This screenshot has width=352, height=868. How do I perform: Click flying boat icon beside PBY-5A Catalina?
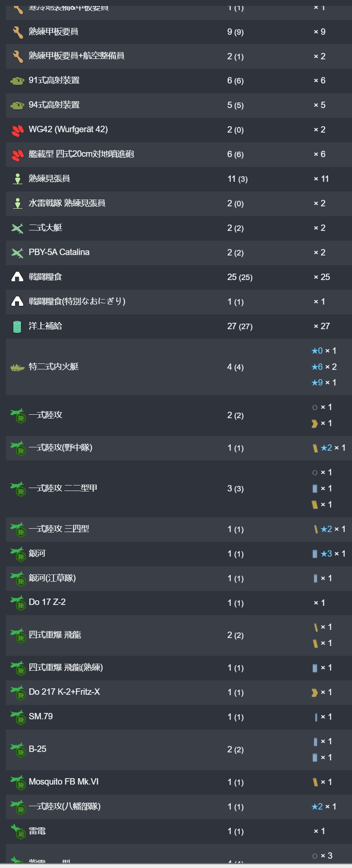coord(17,253)
